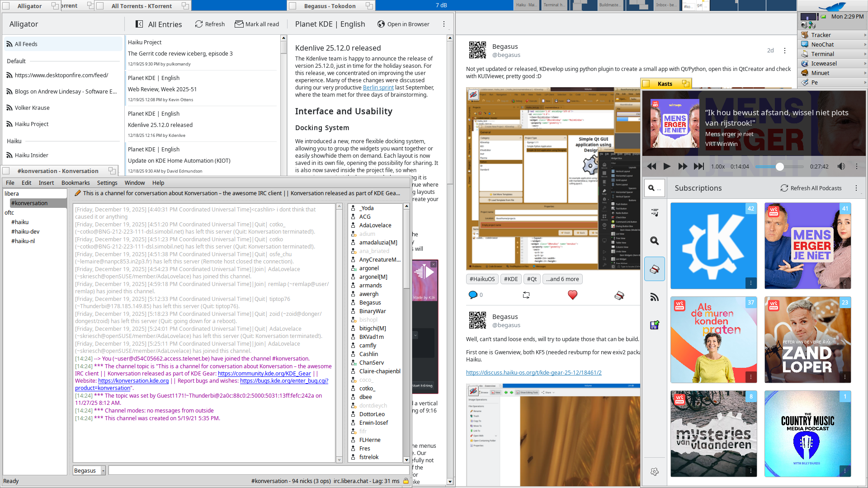The image size is (868, 488).
Task: Toggle the red heart favourite on post
Action: [572, 295]
